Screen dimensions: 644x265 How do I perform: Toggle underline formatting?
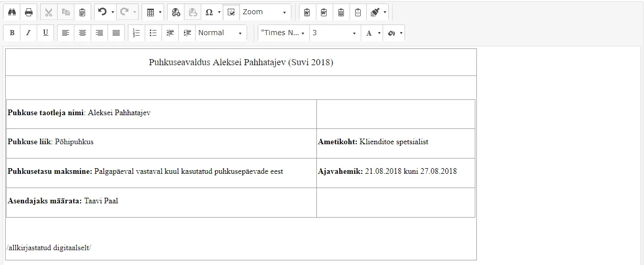tap(45, 33)
